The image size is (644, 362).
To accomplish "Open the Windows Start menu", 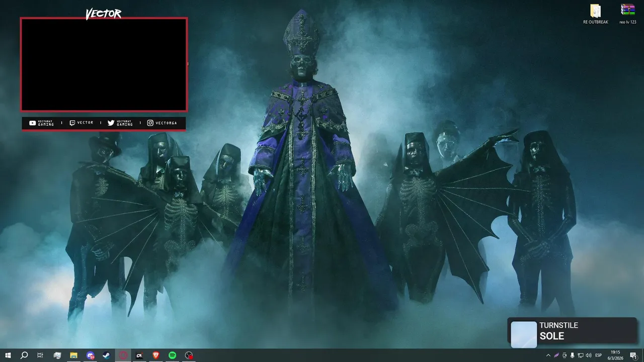I will [8, 355].
